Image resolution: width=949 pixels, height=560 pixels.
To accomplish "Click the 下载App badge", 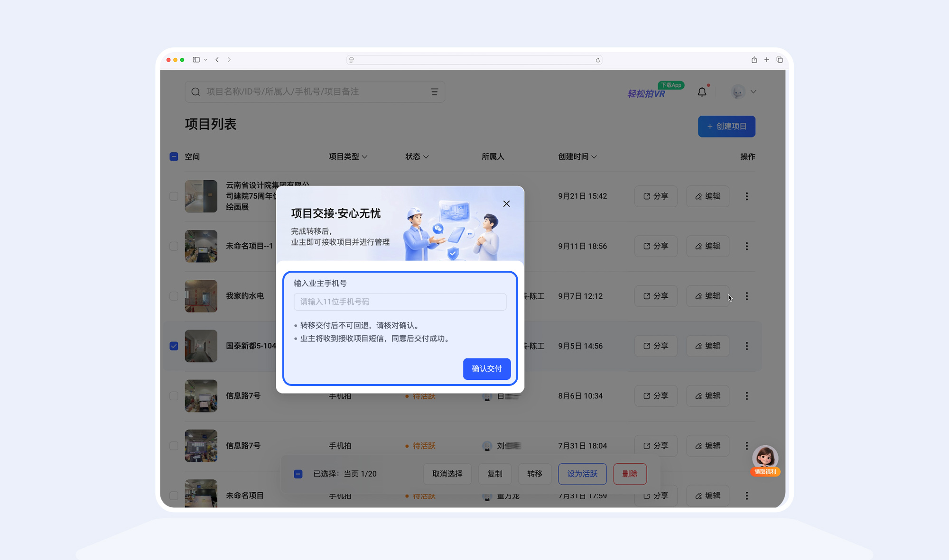I will [x=671, y=85].
